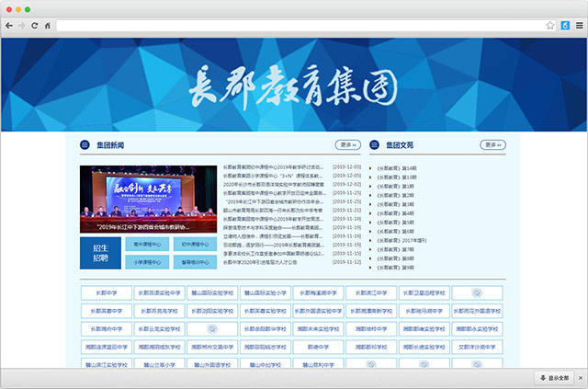Open the 《长郡教育》第14期 issue
Screen dimensions: 588x389
[x=396, y=168]
